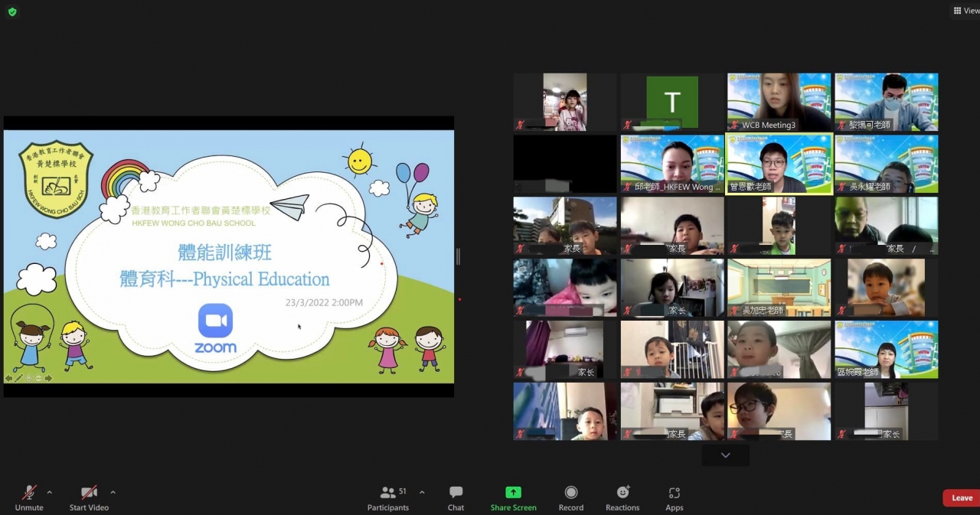
Task: Select the pen tool on the slide
Action: tap(19, 378)
